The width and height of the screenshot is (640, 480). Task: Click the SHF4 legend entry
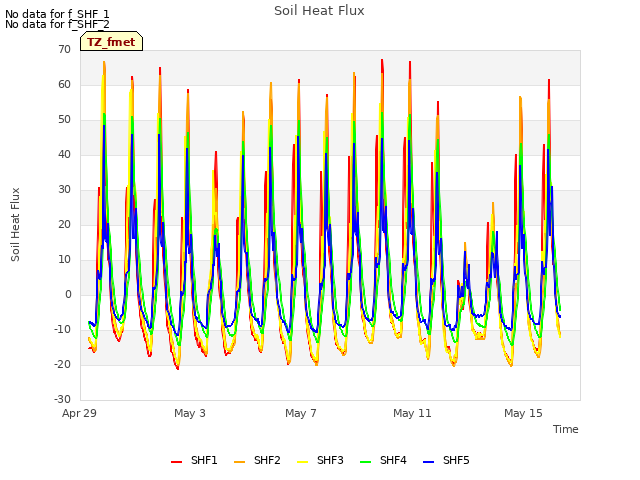(x=383, y=460)
